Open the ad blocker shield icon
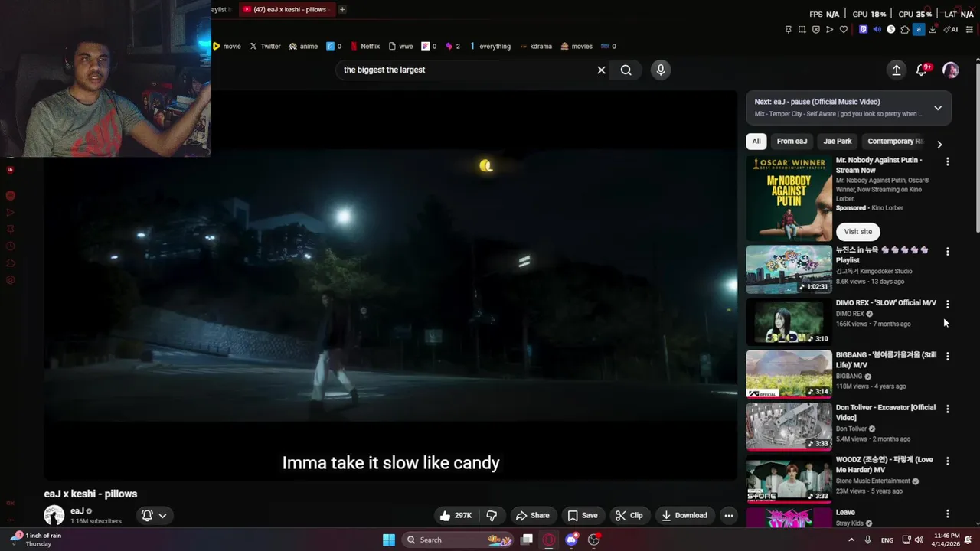The width and height of the screenshot is (980, 551). point(816,29)
